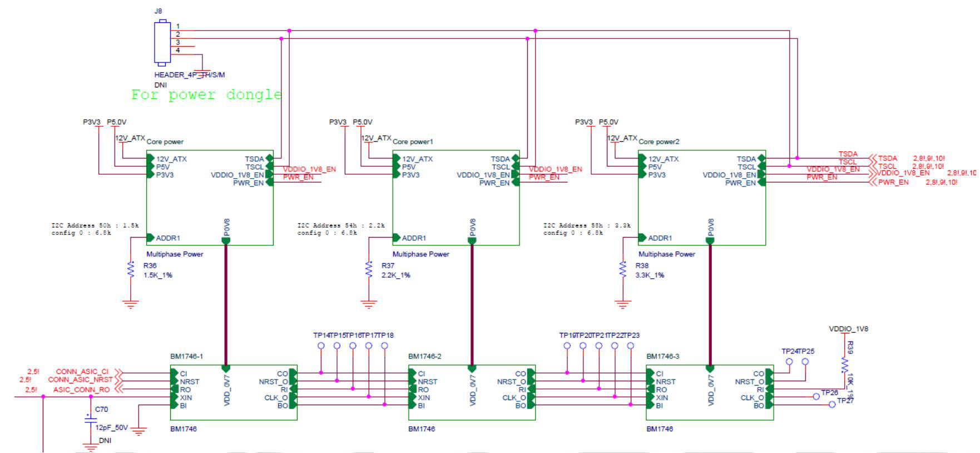
Task: Click the TSDA off-page connector label
Action: click(887, 158)
